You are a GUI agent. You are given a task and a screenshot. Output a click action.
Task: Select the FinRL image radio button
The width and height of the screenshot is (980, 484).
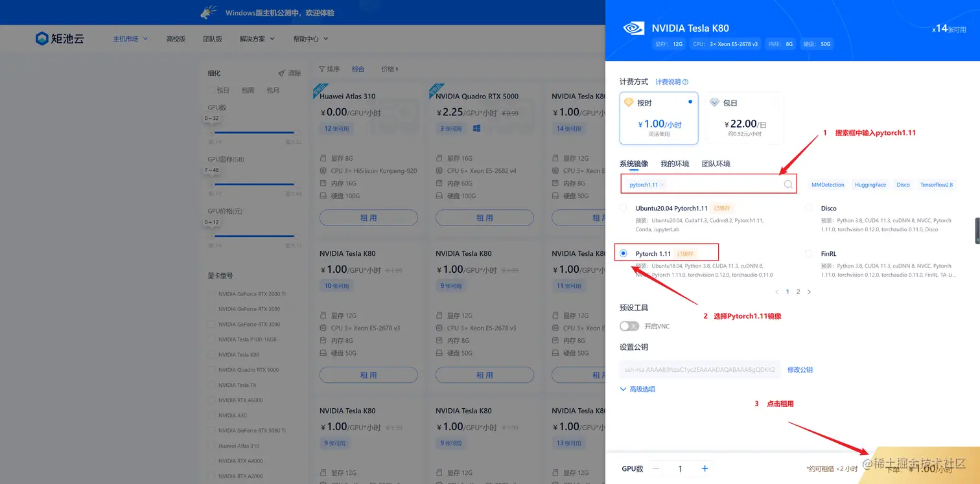coord(808,253)
